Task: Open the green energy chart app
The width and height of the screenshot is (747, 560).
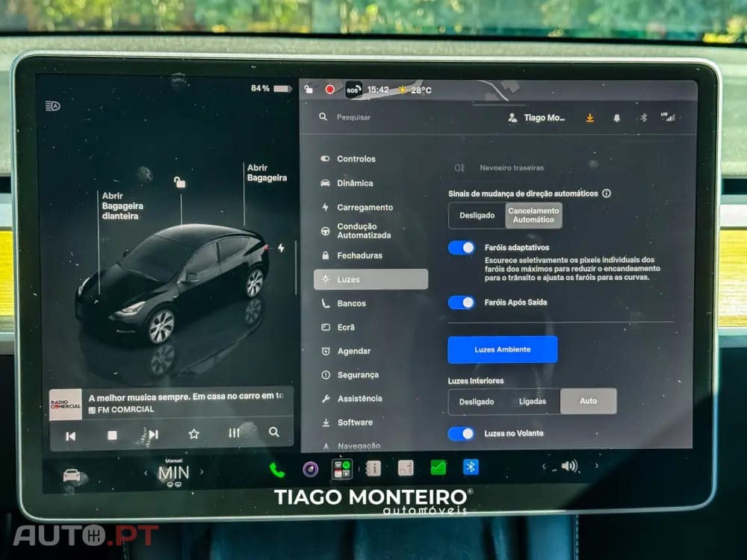Action: click(438, 467)
